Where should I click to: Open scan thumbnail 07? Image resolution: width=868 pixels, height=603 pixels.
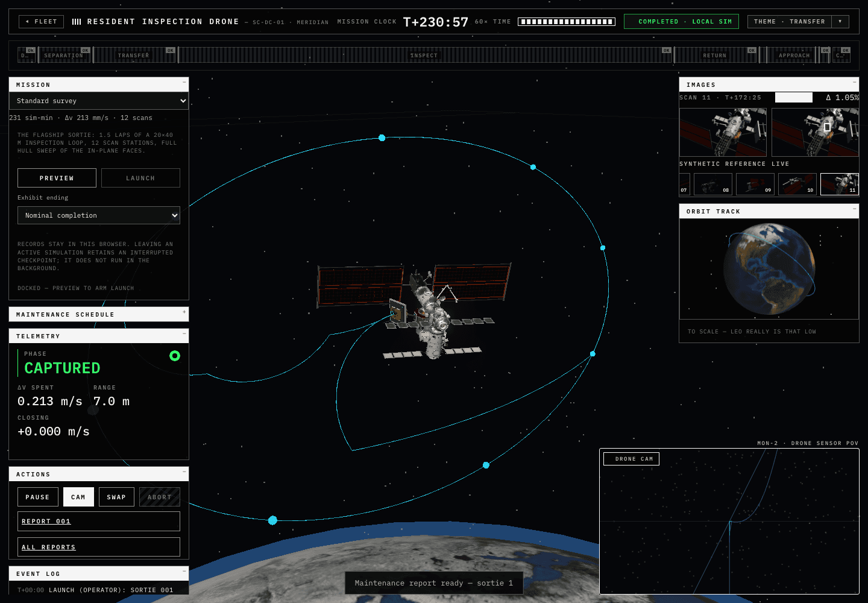[685, 184]
